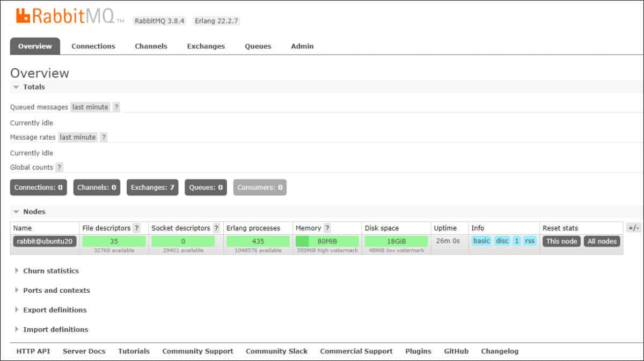Expand the Churn statistics section

52,271
